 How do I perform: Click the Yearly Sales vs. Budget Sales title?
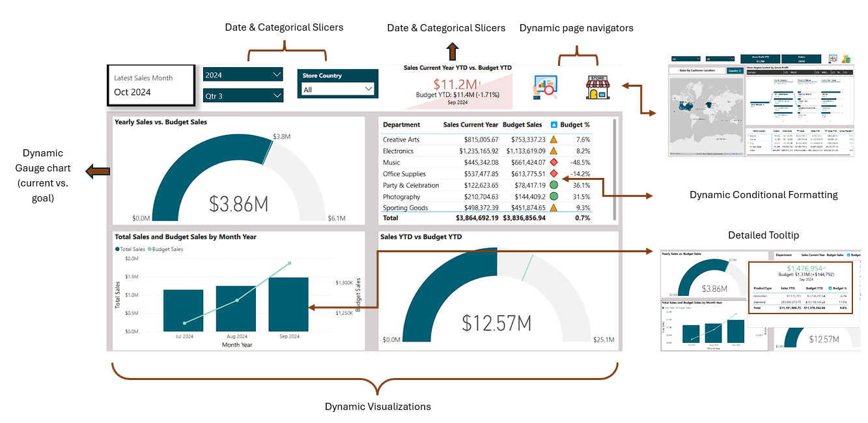tap(161, 121)
